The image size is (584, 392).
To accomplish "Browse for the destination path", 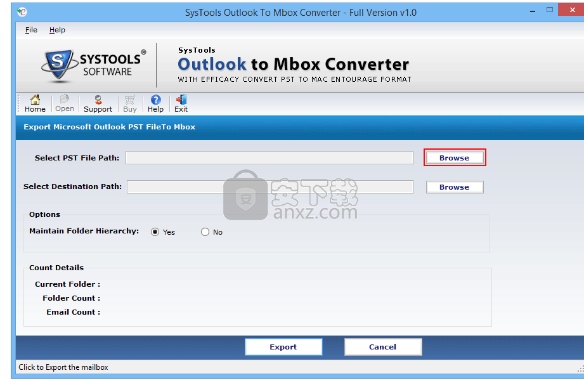I will coord(455,187).
